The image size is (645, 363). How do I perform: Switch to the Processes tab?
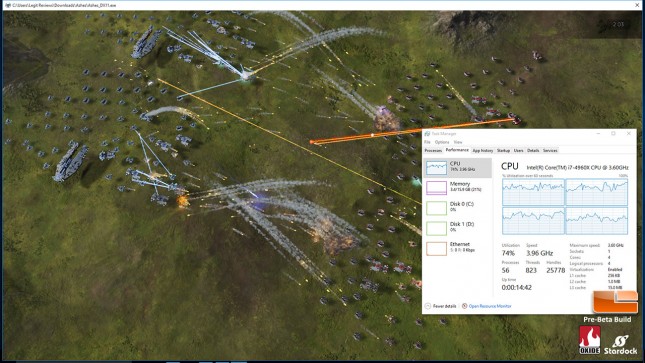pyautogui.click(x=433, y=151)
